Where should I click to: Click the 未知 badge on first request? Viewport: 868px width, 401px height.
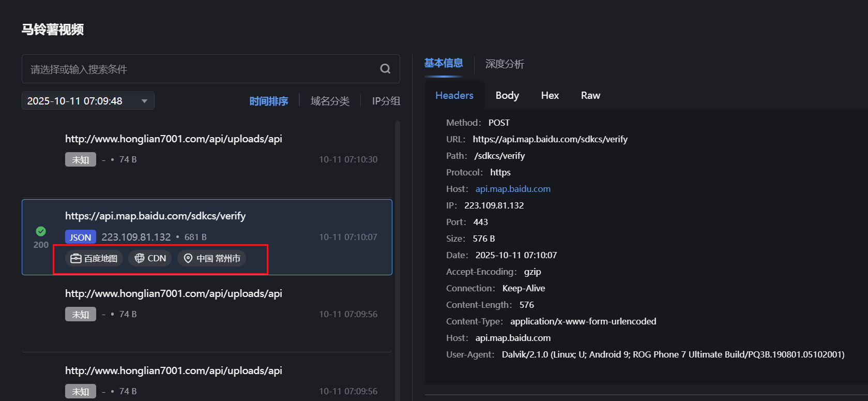81,160
